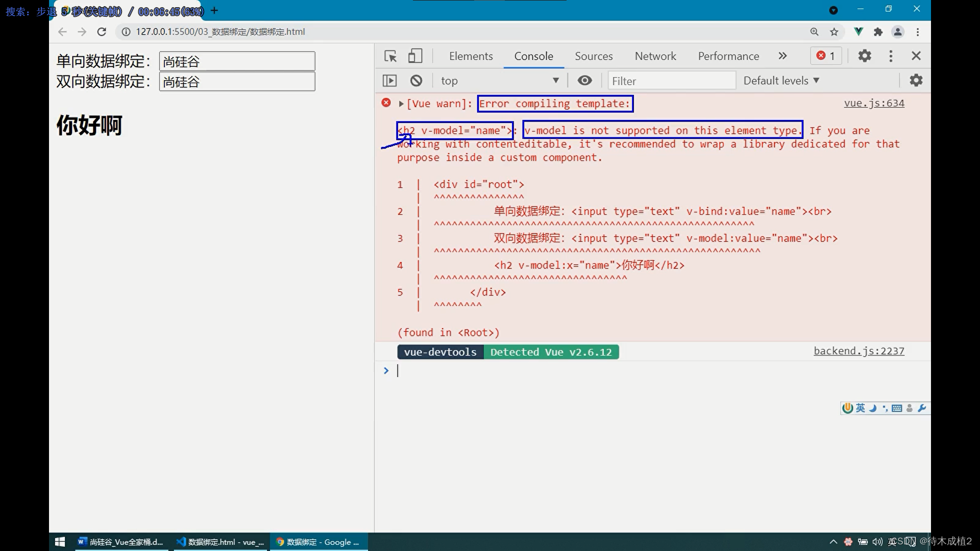980x551 pixels.
Task: Click the tab bar dropdown circle icon
Action: coord(834,10)
